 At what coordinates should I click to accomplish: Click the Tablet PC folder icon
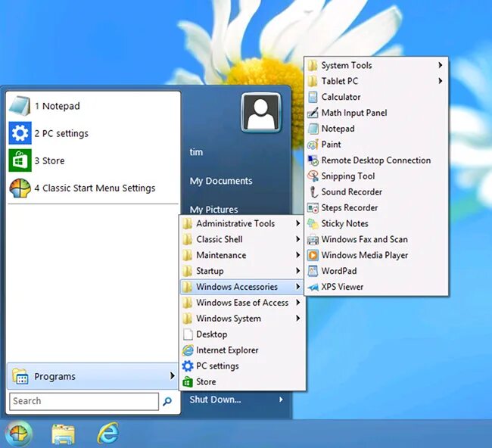[313, 81]
